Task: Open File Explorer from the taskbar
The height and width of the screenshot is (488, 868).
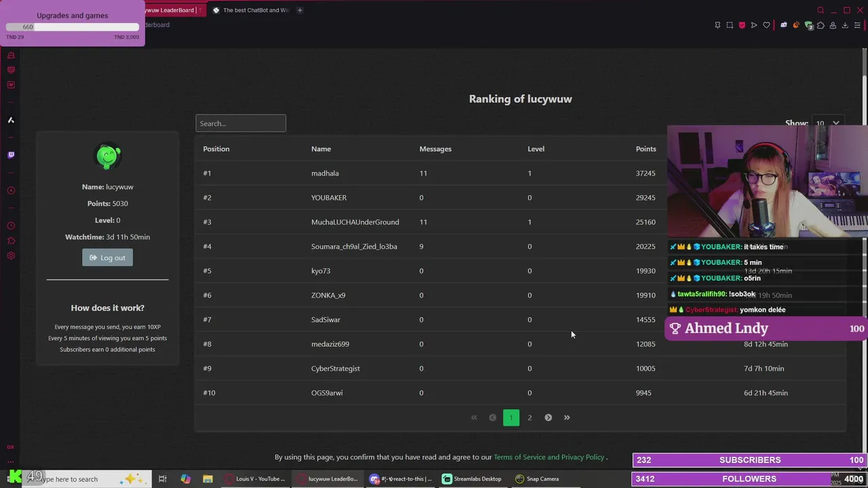Action: click(208, 479)
